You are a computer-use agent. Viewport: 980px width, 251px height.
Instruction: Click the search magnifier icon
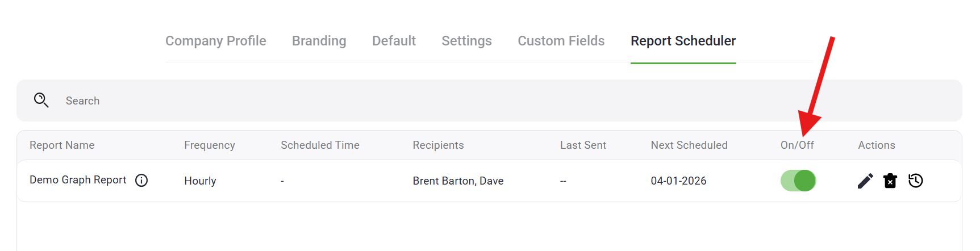pyautogui.click(x=41, y=101)
